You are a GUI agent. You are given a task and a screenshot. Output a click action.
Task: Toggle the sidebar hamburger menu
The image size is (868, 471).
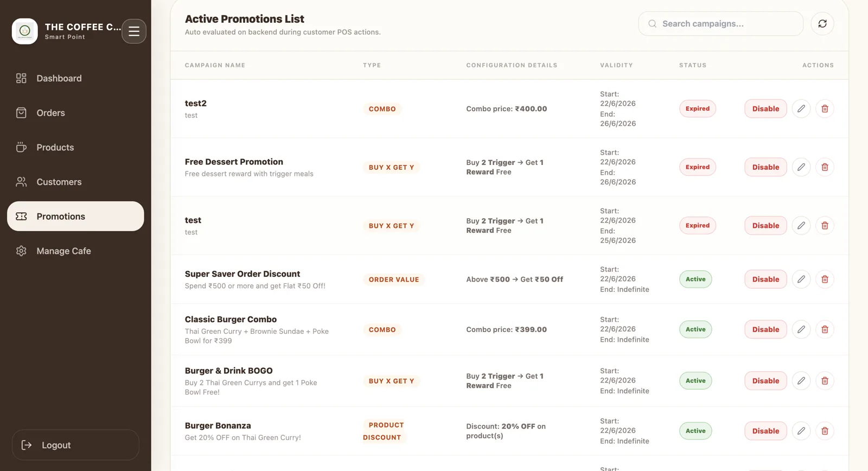coord(134,31)
